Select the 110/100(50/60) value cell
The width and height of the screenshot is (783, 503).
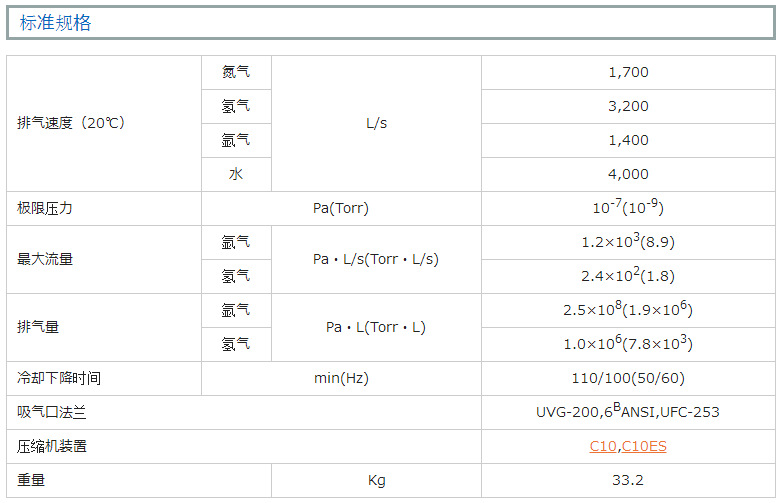[x=628, y=378]
